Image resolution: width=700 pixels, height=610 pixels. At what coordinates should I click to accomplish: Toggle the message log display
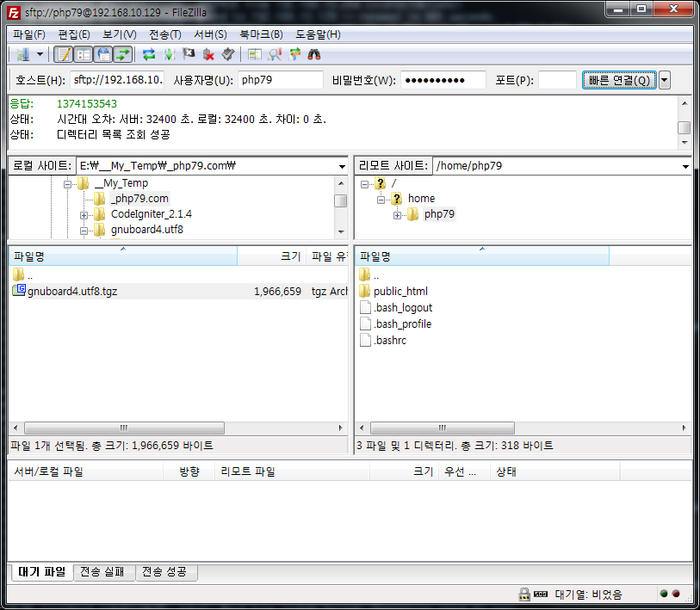64,54
